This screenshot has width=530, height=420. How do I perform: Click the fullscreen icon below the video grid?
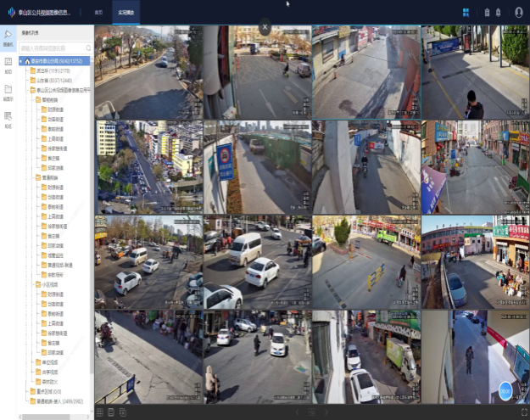pyautogui.click(x=522, y=413)
